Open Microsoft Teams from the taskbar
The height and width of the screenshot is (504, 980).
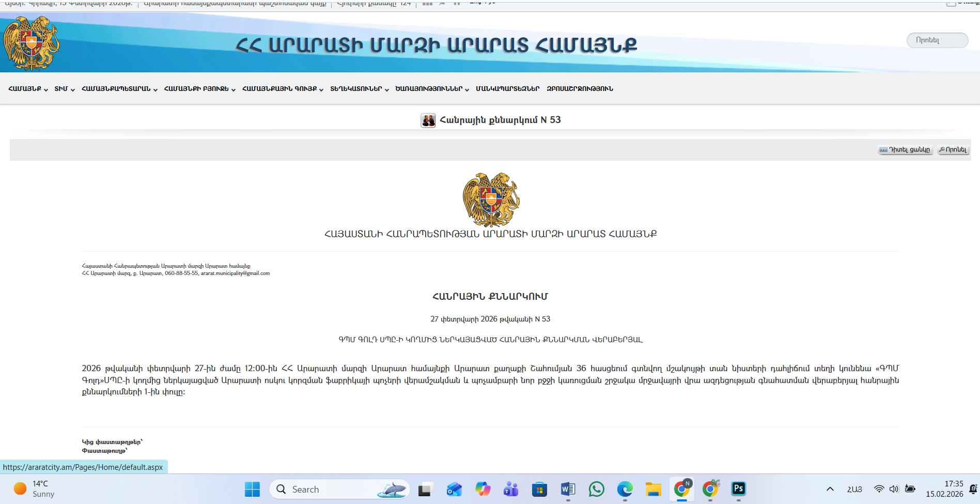tap(511, 489)
